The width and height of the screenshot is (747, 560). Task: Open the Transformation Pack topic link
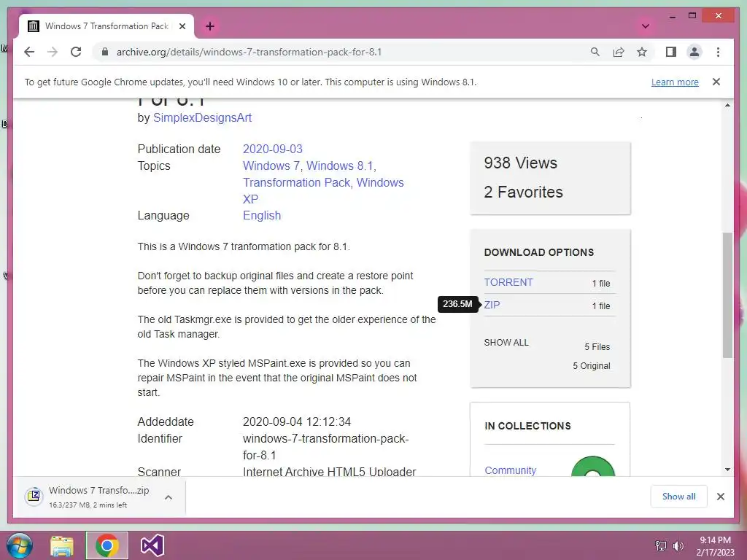(296, 182)
